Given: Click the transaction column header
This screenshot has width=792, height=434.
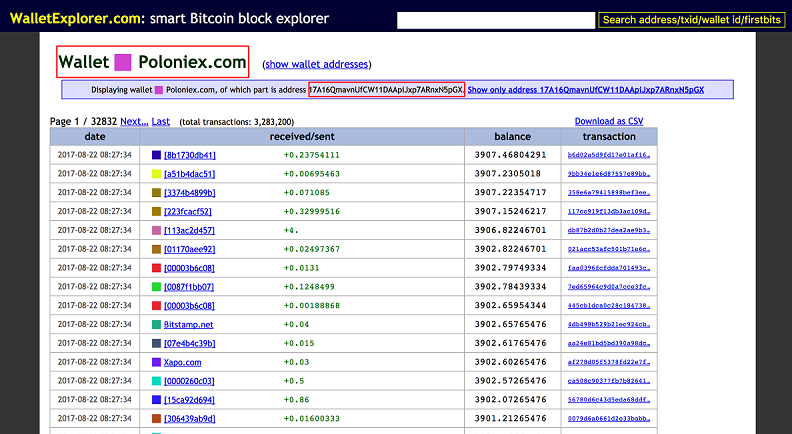Looking at the screenshot, I should point(609,136).
